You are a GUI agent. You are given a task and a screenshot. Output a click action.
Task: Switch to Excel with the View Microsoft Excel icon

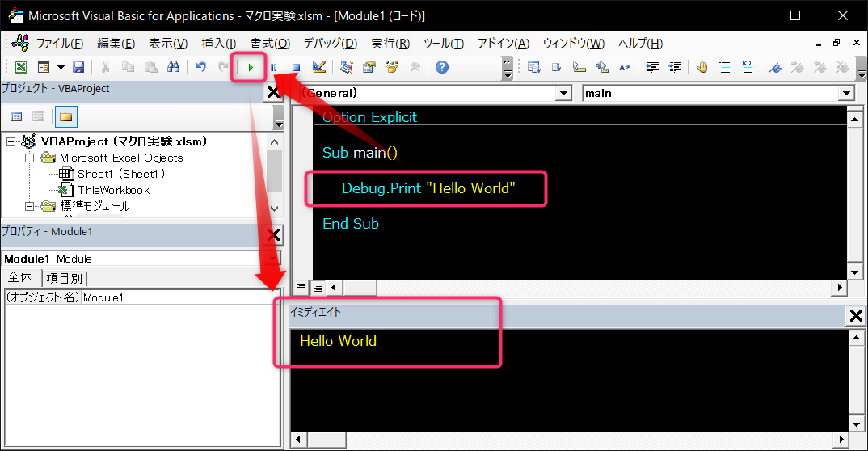pos(20,68)
